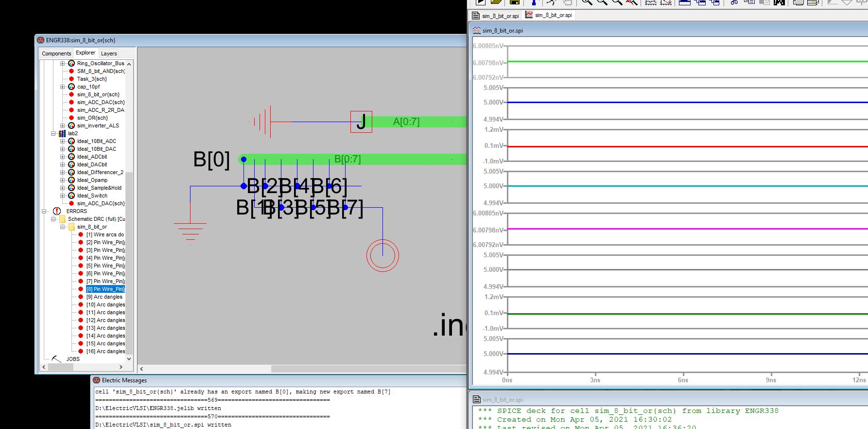Open sim_OR{sch} cell in explorer
Viewport: 868px width, 429px height.
point(92,118)
